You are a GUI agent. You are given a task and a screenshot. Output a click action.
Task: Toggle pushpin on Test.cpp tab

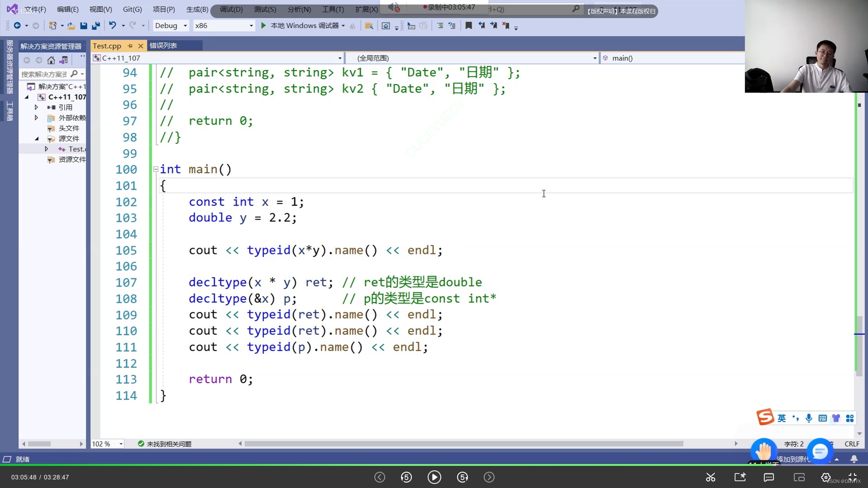(130, 46)
